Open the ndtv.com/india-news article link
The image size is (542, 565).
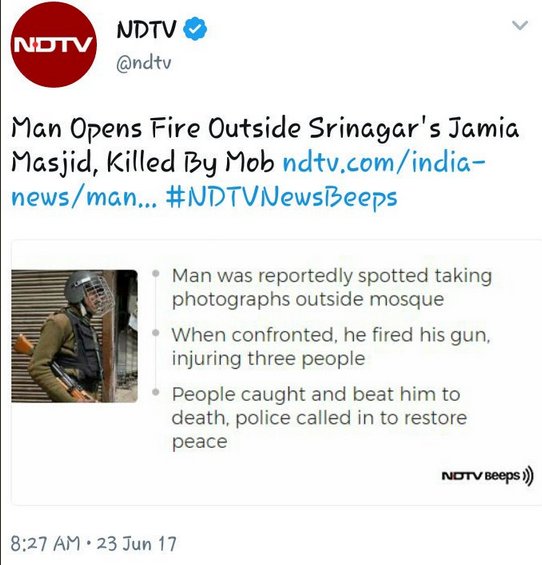pos(249,180)
